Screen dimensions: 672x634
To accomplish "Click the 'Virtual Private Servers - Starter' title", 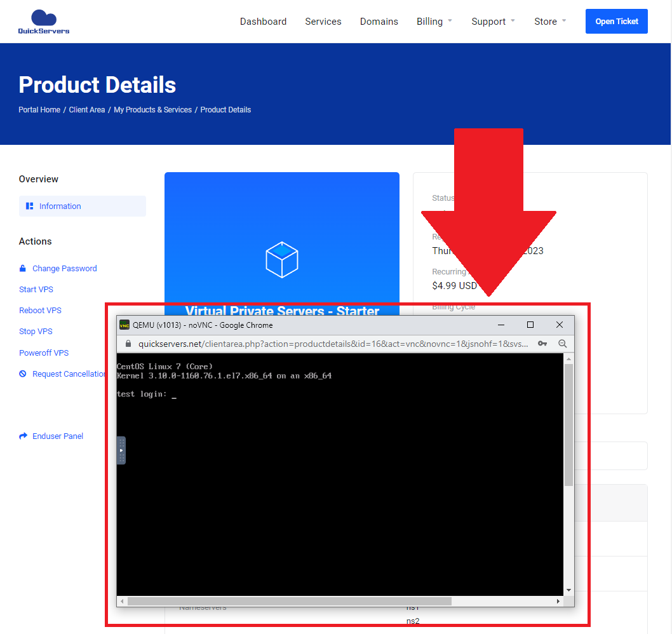I will coord(282,311).
